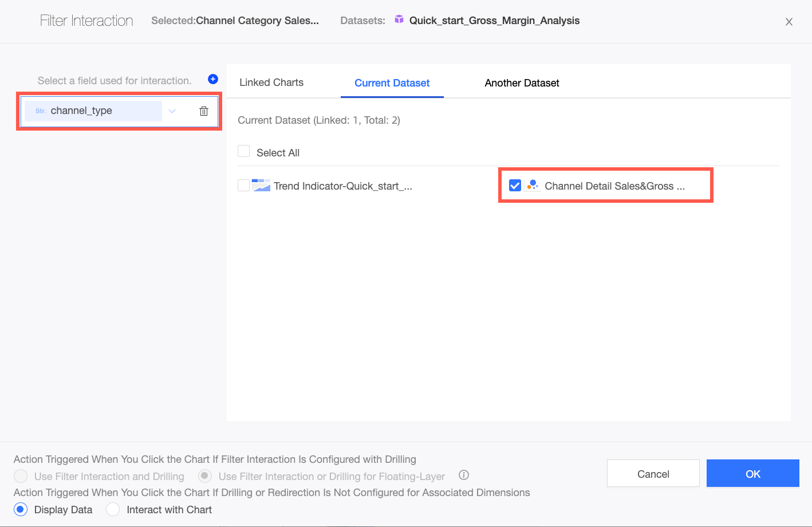
Task: Click the blue add field plus icon
Action: tap(213, 79)
